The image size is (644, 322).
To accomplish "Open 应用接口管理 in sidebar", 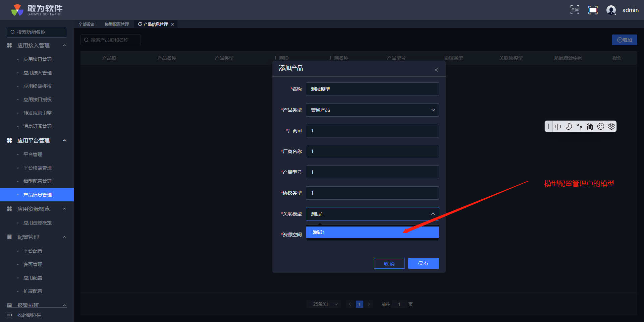I will tap(38, 59).
